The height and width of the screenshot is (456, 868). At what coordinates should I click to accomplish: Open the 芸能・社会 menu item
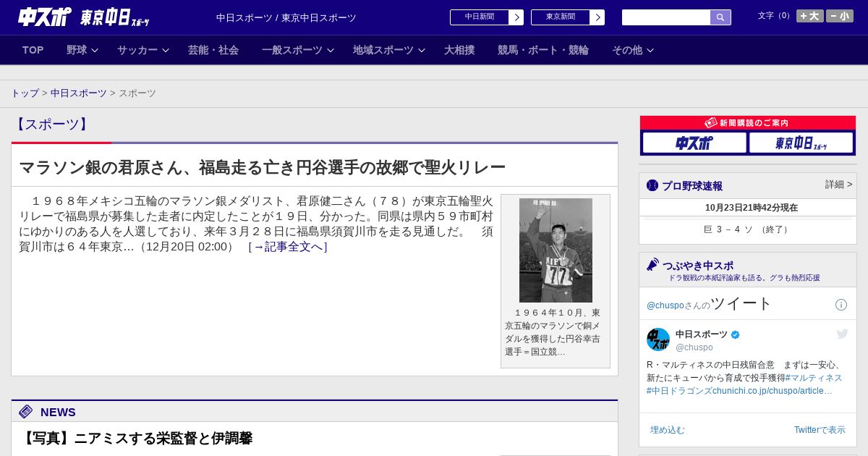[213, 50]
